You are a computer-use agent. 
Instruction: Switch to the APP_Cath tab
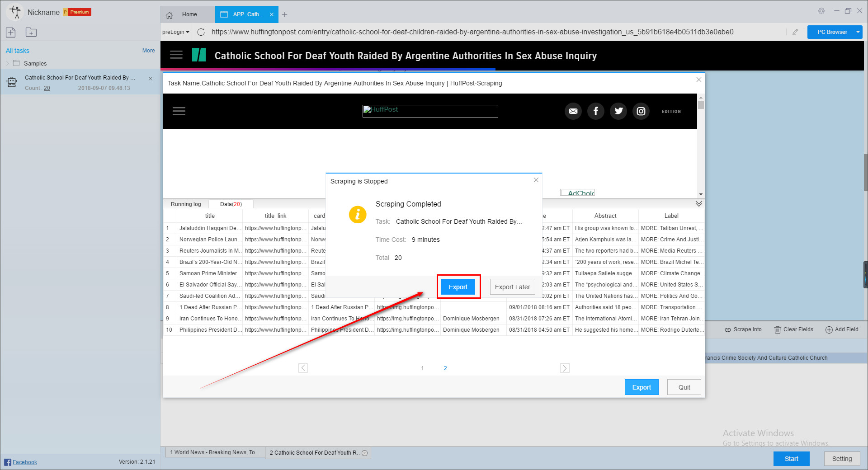tap(247, 14)
